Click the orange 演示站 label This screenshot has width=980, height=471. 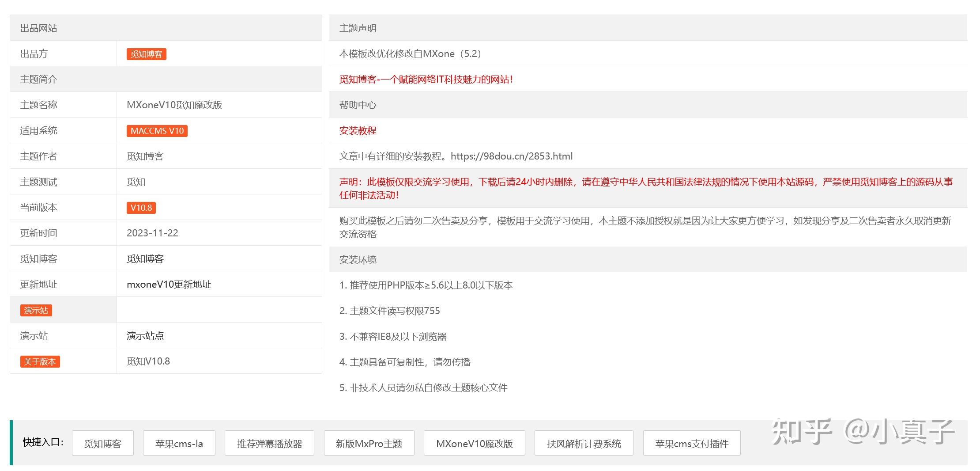point(36,310)
